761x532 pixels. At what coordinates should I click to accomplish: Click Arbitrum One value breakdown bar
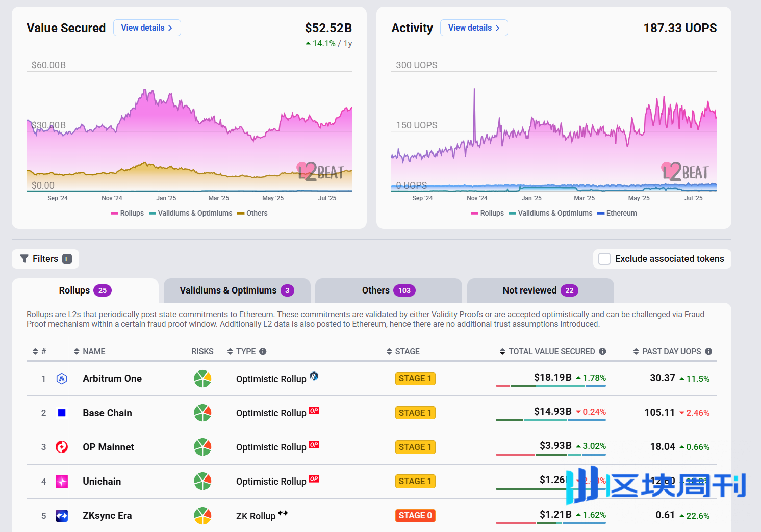tap(551, 386)
